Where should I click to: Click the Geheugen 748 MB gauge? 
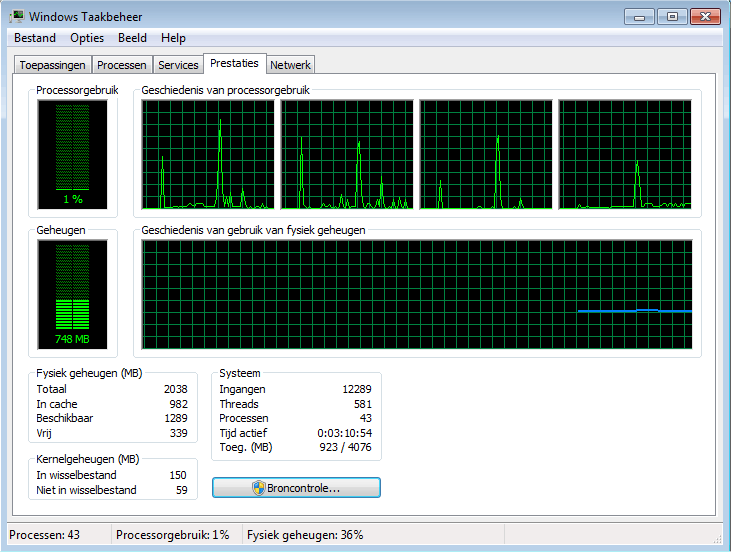pos(72,294)
